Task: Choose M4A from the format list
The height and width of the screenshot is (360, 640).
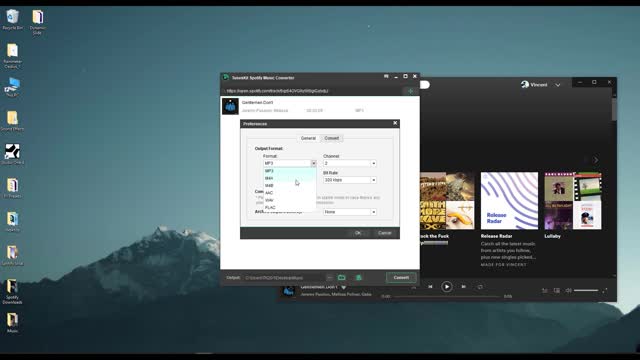Action: point(289,178)
